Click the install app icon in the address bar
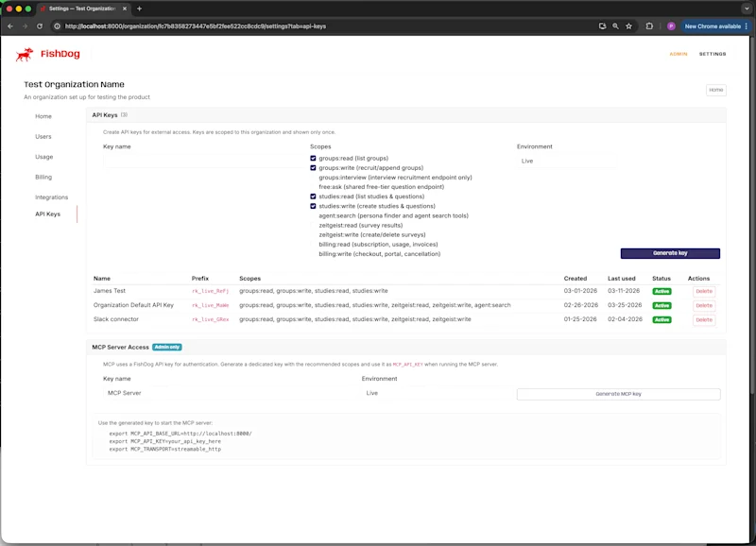The image size is (756, 546). point(602,26)
